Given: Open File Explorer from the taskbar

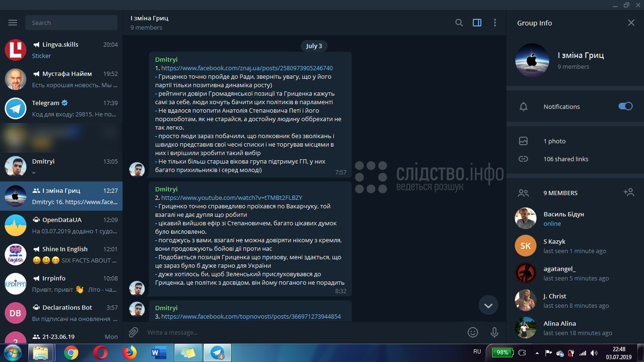Looking at the screenshot, I should point(41,353).
